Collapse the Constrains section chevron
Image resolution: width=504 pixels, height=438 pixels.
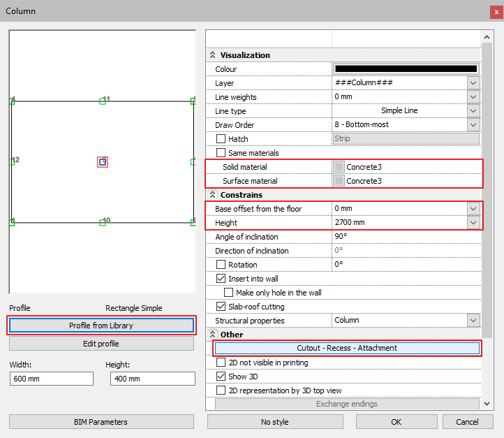[x=213, y=195]
